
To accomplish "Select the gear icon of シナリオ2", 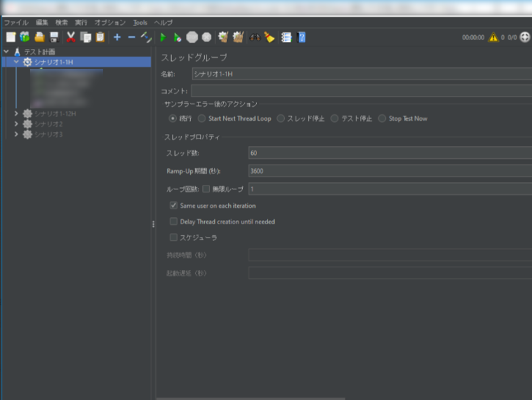I will [28, 124].
